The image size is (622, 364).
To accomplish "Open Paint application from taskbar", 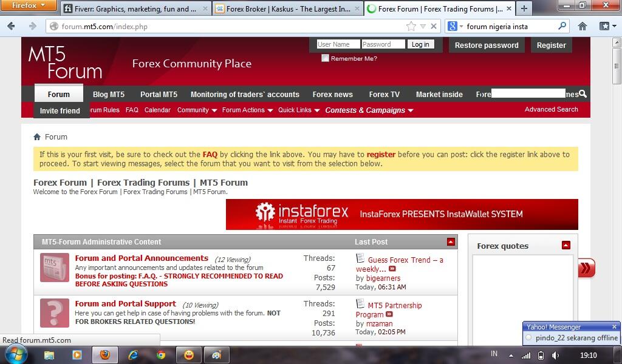I will pyautogui.click(x=217, y=355).
